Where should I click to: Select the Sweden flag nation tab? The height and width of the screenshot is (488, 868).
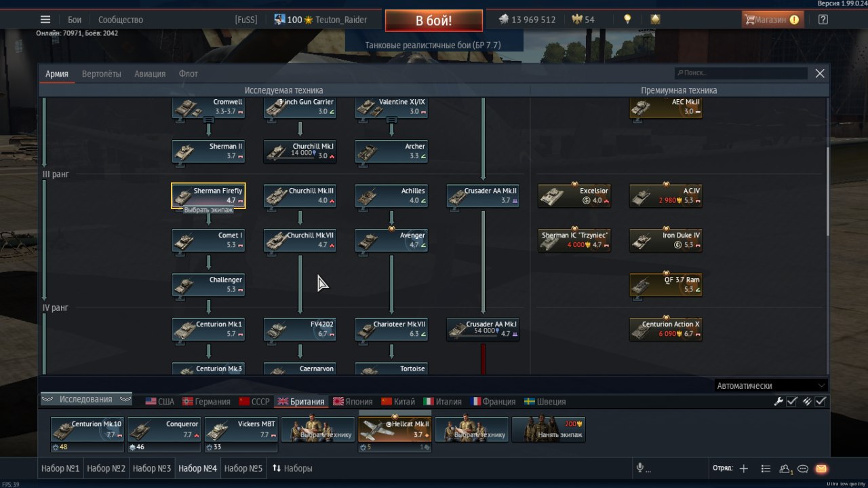click(x=545, y=401)
